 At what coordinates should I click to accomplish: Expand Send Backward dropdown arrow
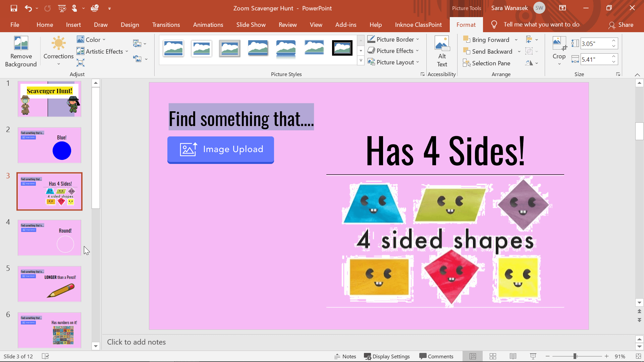tap(519, 52)
